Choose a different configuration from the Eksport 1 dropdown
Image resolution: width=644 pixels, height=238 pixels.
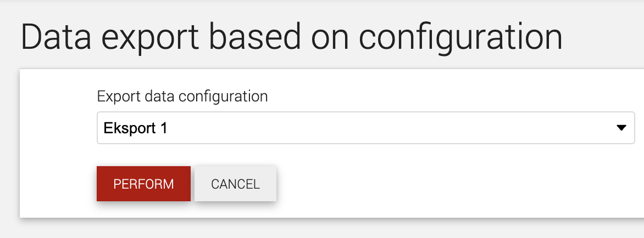pos(365,128)
